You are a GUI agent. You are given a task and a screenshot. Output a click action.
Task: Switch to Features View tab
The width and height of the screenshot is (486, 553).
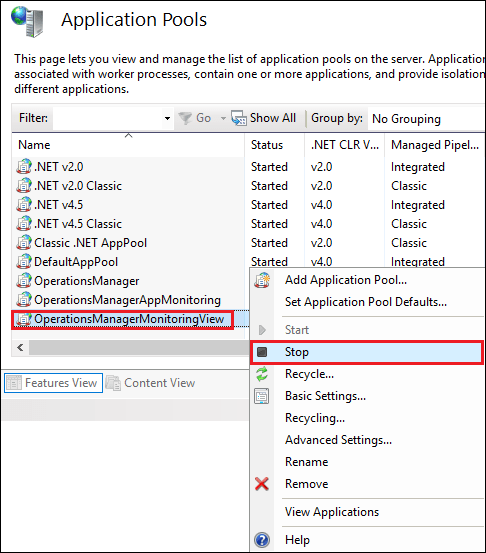point(54,383)
